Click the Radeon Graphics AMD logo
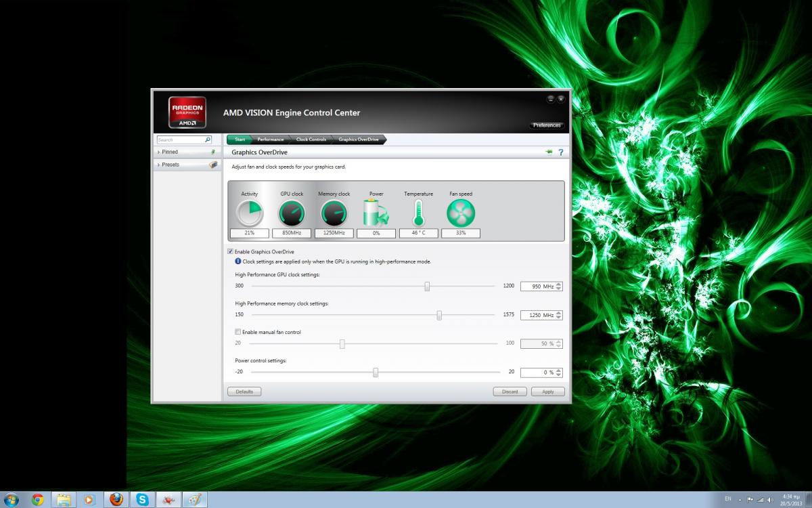The image size is (812, 508). pos(187,112)
